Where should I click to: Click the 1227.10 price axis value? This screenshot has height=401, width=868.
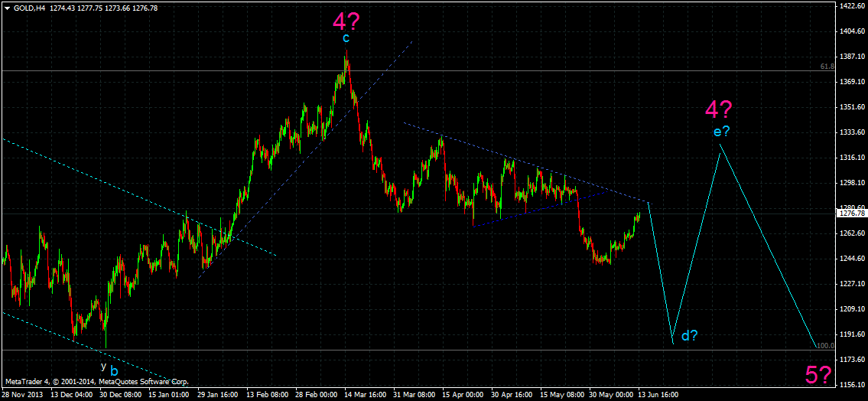(x=851, y=284)
